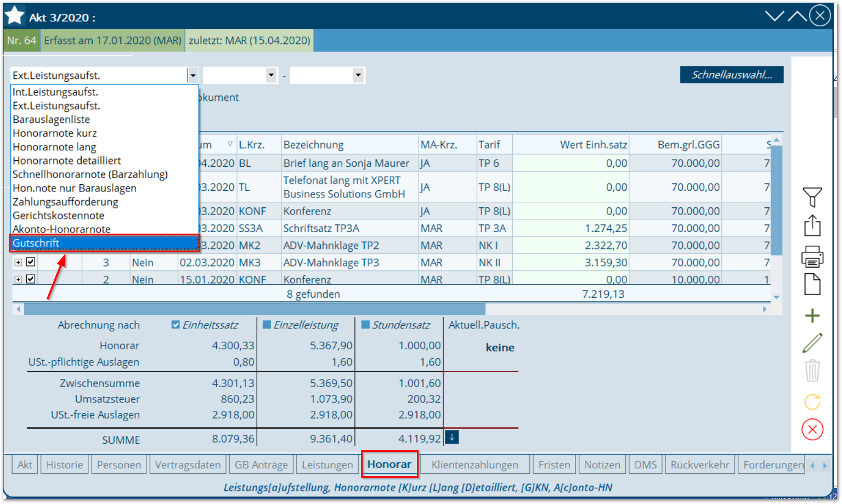Switch to the Honorar tab
This screenshot has height=504, width=842.
tap(389, 464)
